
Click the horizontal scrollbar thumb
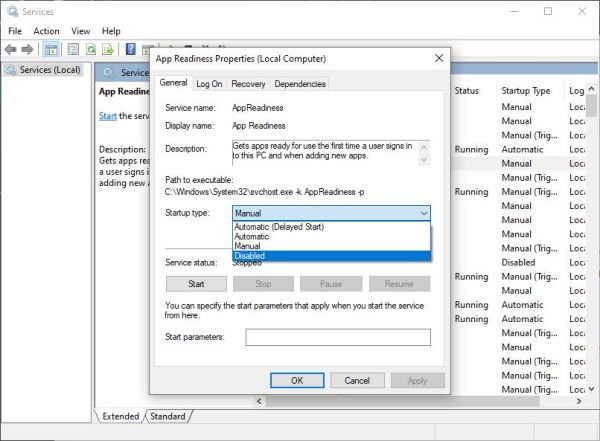(x=403, y=401)
